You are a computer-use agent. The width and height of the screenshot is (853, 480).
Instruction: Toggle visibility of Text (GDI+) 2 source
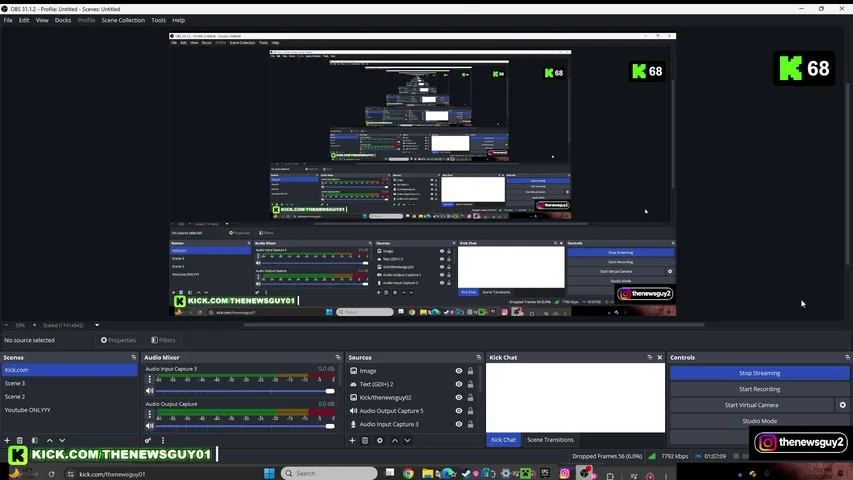pyautogui.click(x=459, y=384)
